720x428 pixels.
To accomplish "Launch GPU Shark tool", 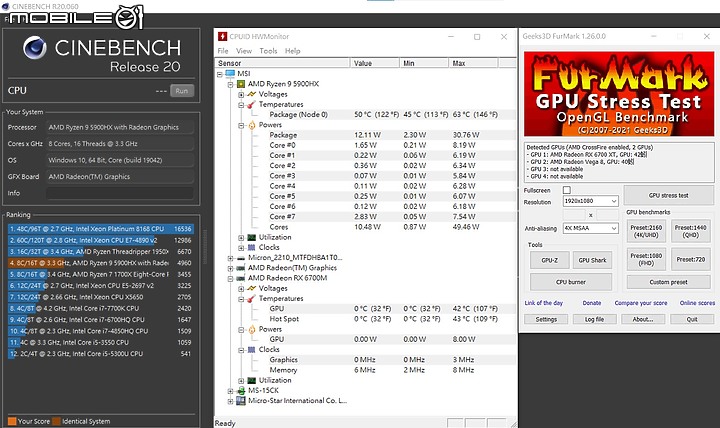I will click(592, 260).
